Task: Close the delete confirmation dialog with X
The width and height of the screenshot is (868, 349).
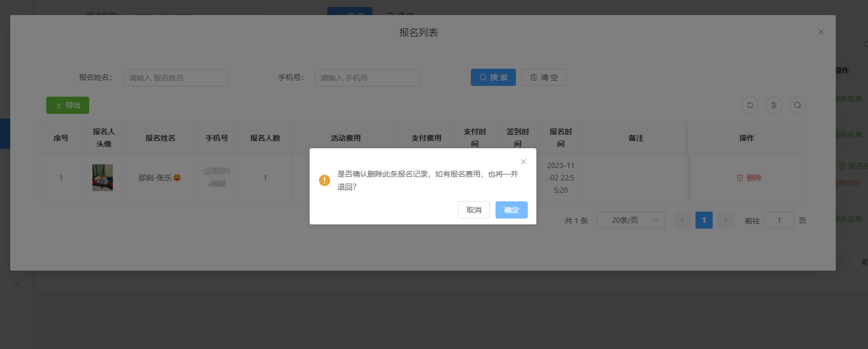Action: click(x=523, y=162)
